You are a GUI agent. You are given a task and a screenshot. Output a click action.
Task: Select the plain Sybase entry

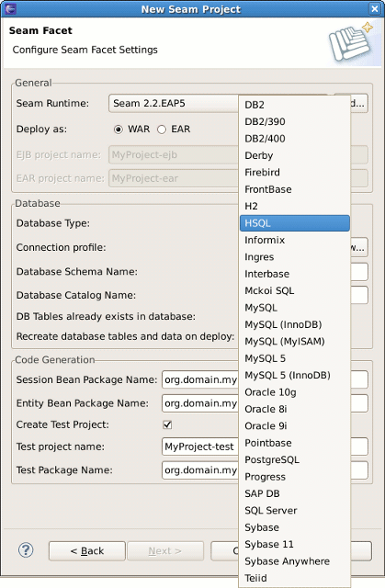[x=295, y=527]
